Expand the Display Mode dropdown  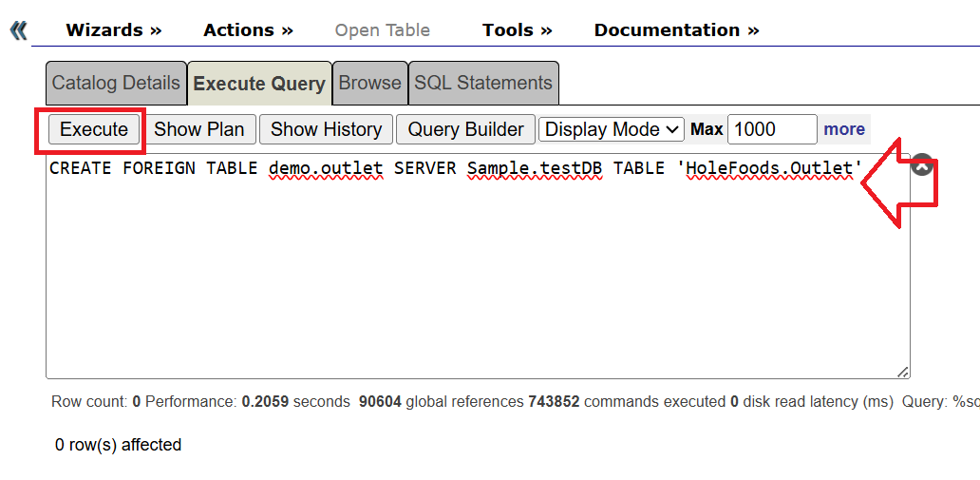[612, 129]
